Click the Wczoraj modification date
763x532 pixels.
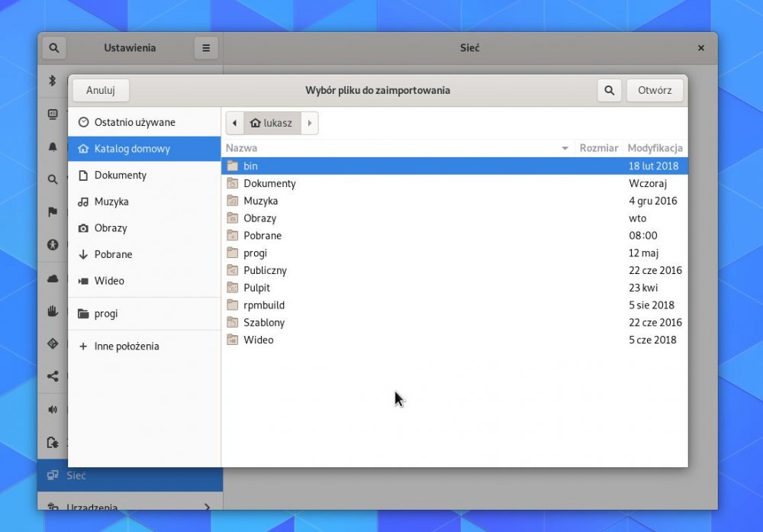[x=648, y=183]
